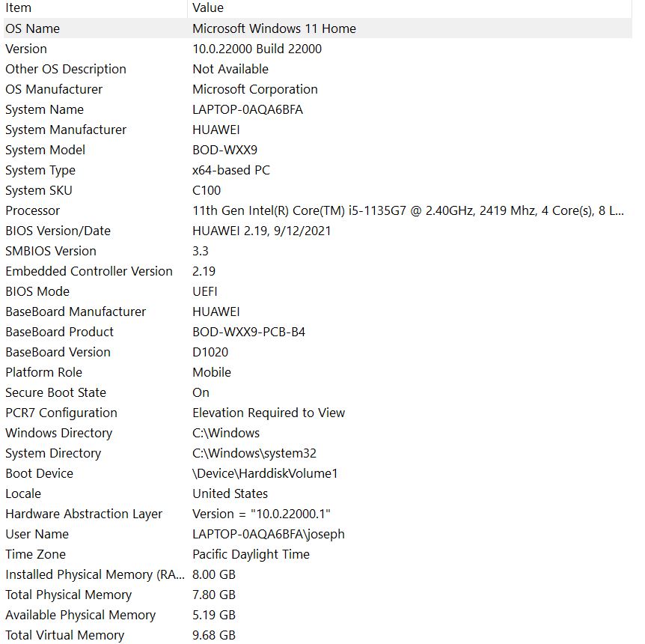Click United States value
This screenshot has height=644, width=645.
click(230, 493)
